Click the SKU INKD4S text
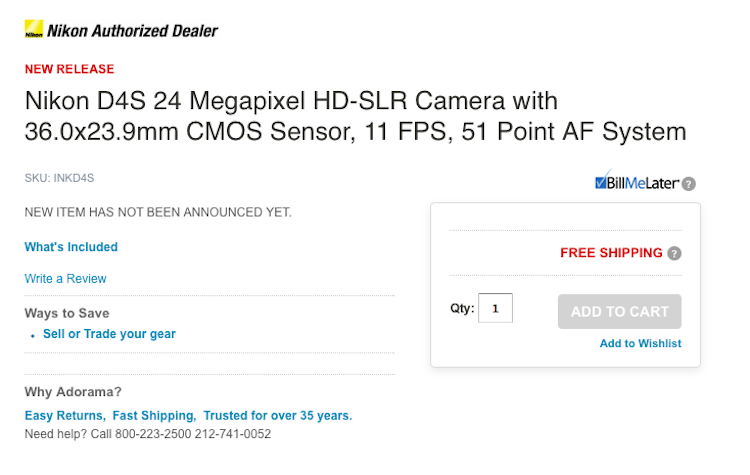 coord(59,178)
